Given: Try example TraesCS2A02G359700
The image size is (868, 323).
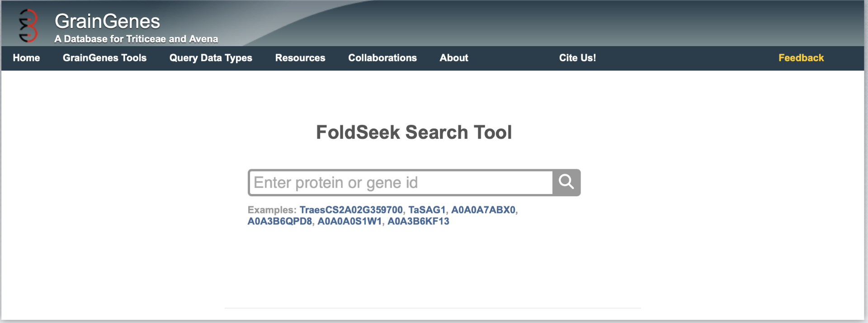Looking at the screenshot, I should click(x=351, y=210).
